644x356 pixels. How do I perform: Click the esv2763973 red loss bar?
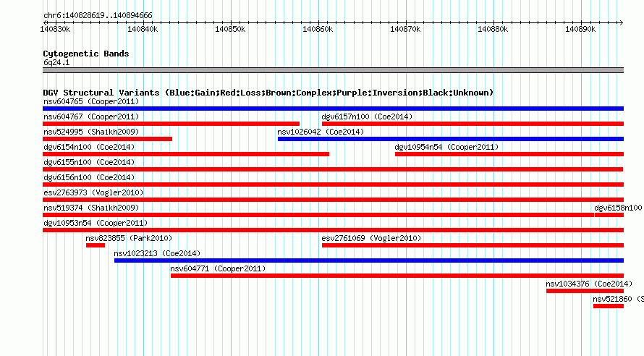[x=333, y=200]
